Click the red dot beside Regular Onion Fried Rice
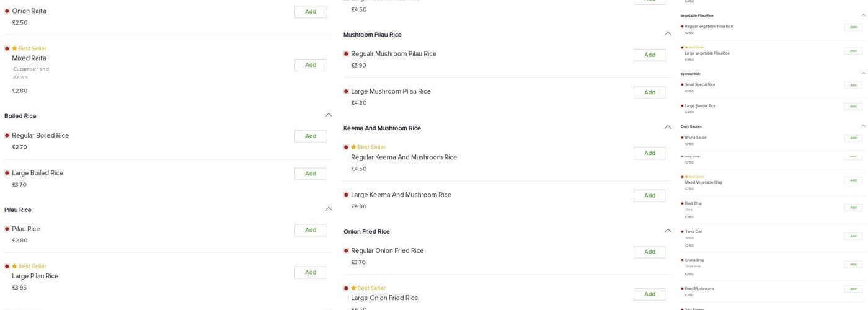The width and height of the screenshot is (868, 310). pos(346,251)
